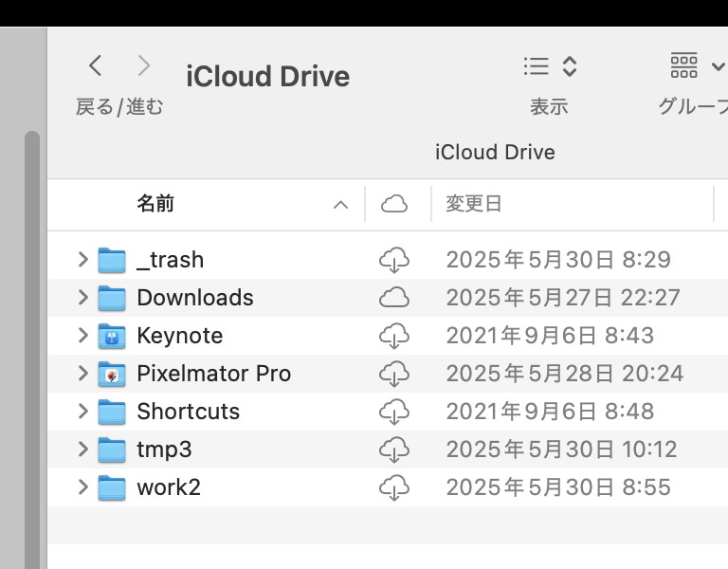Select the Downloads folder icon
The height and width of the screenshot is (569, 728).
pyautogui.click(x=112, y=298)
